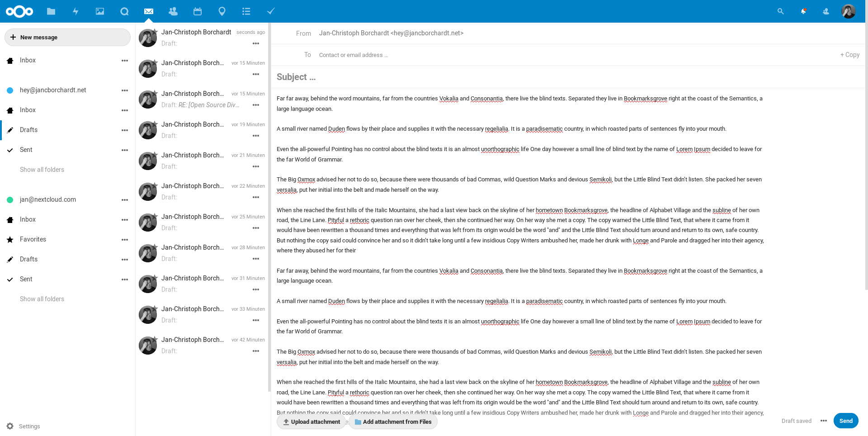Viewport: 868px width, 436px height.
Task: Open three-dot menu on vor 42 Minuten draft
Action: point(256,351)
